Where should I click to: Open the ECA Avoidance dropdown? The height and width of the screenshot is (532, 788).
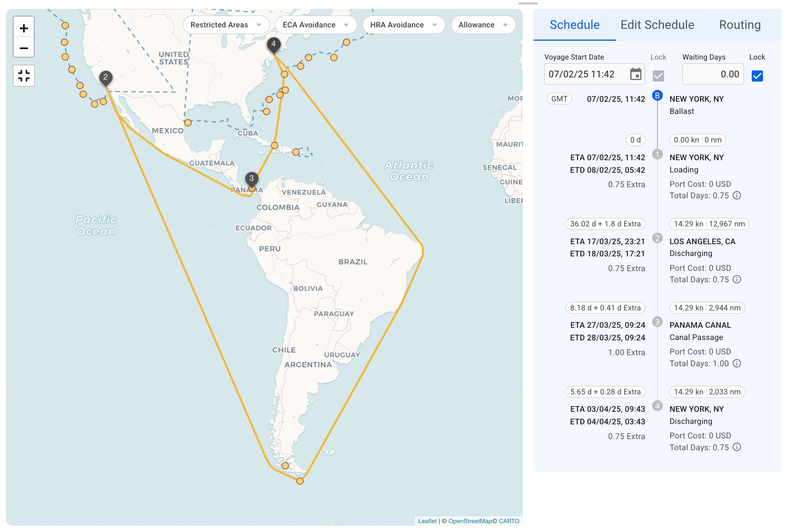tap(315, 25)
